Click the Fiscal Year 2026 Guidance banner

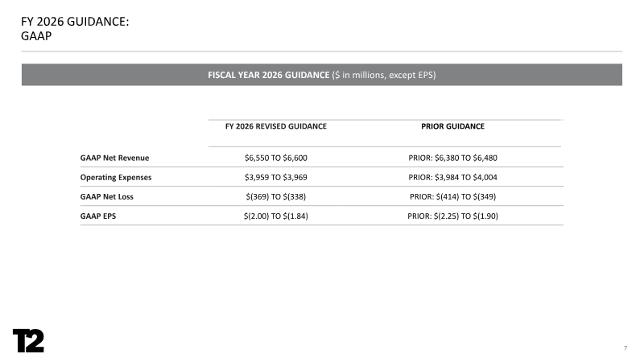pyautogui.click(x=322, y=75)
